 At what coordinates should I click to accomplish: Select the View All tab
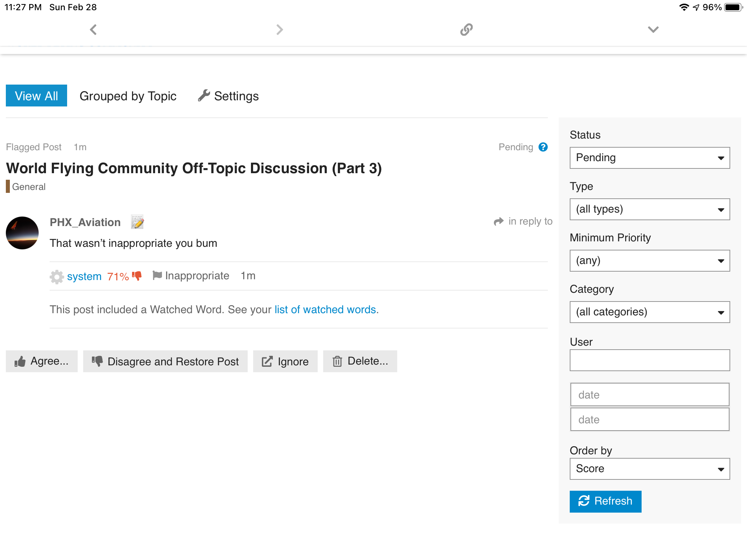(36, 96)
